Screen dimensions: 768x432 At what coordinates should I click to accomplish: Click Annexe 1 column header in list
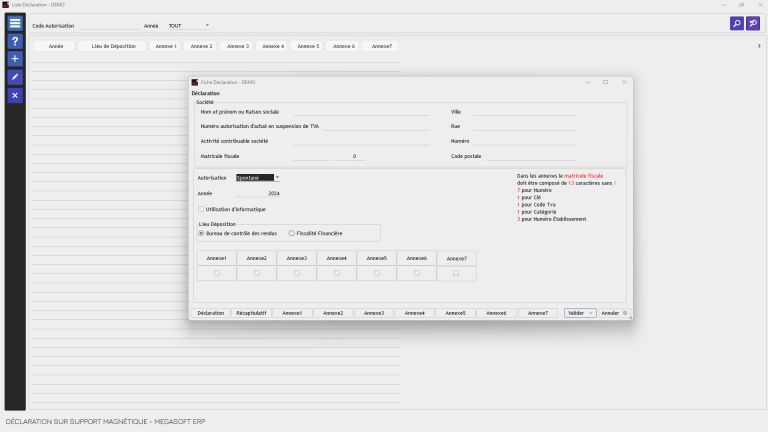click(x=166, y=46)
